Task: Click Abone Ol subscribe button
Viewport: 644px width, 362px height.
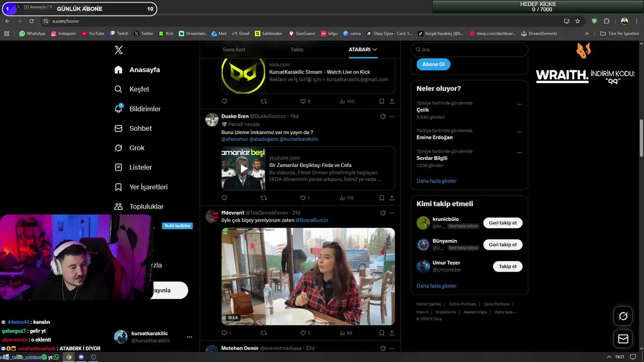Action: pos(433,64)
